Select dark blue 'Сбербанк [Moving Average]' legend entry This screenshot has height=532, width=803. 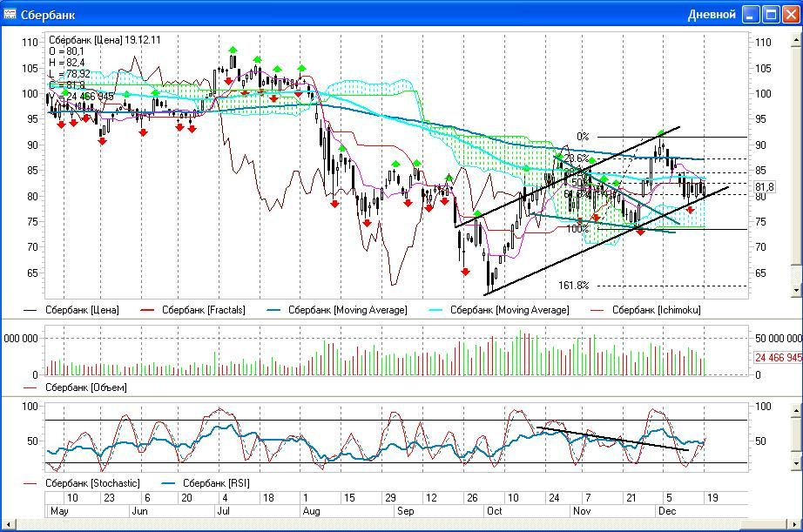(x=337, y=310)
